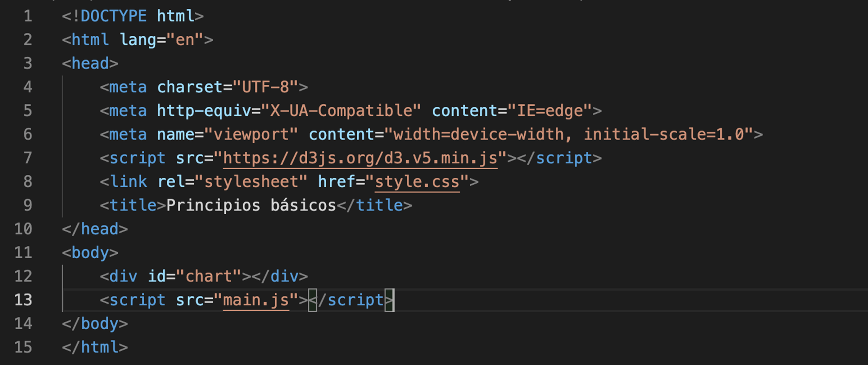The width and height of the screenshot is (868, 365).
Task: Click the opening head tag
Action: click(x=90, y=64)
